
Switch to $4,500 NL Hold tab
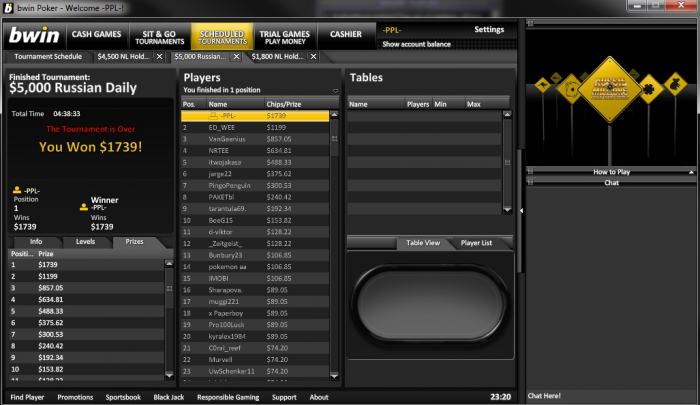click(123, 57)
